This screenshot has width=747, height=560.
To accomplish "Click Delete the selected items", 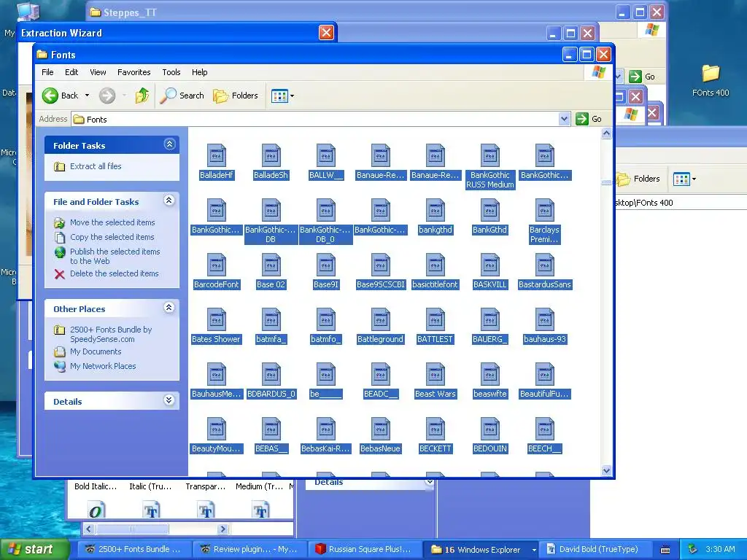I will [115, 274].
